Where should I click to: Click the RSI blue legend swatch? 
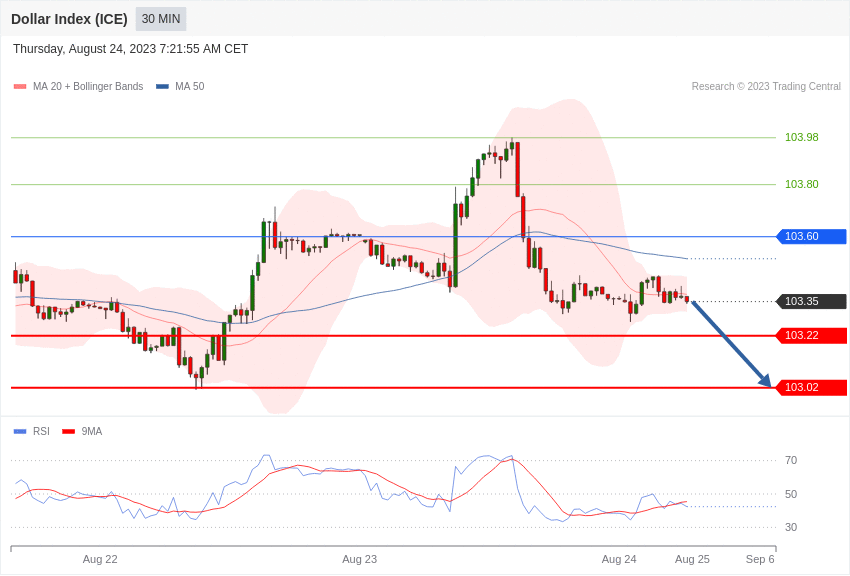[20, 431]
